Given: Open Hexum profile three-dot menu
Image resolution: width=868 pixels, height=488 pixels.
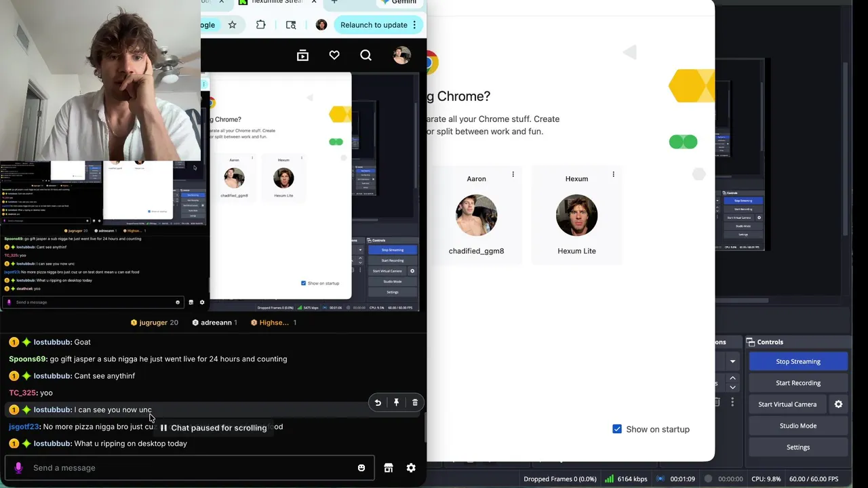Looking at the screenshot, I should [614, 174].
